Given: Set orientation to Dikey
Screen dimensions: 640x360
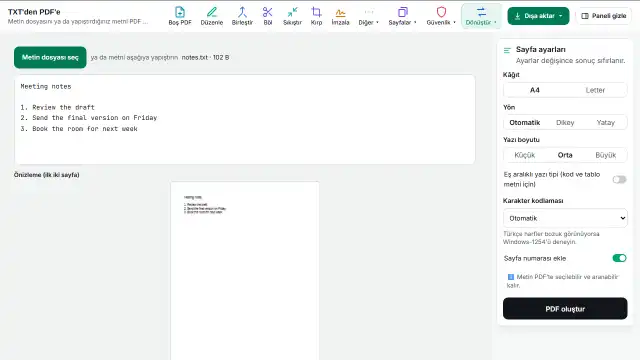Looking at the screenshot, I should [565, 122].
